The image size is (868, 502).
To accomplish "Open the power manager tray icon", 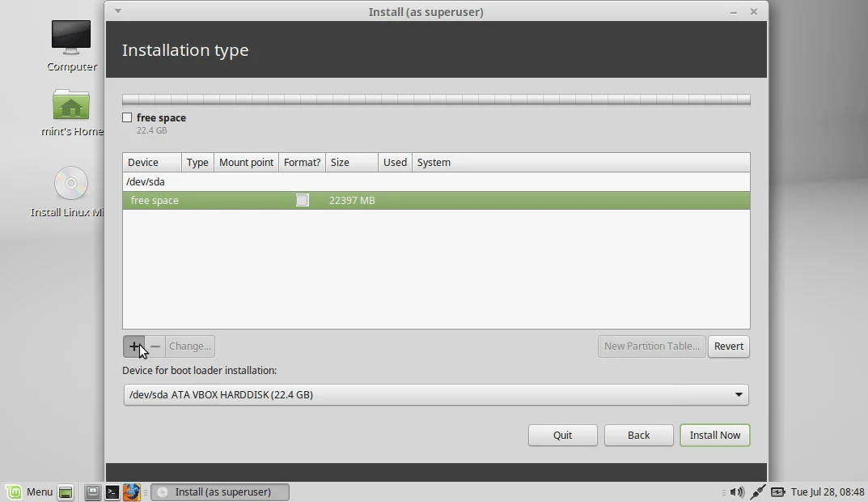I will [777, 491].
